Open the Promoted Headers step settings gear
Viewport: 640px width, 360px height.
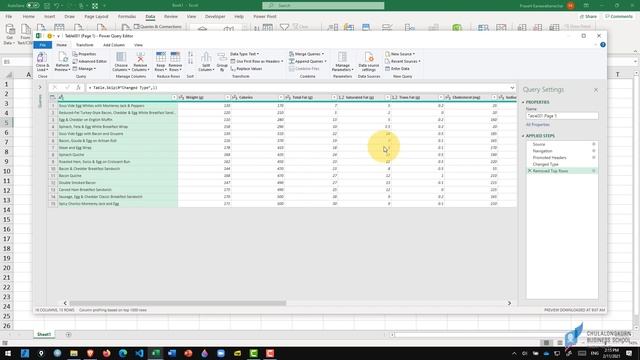594,157
